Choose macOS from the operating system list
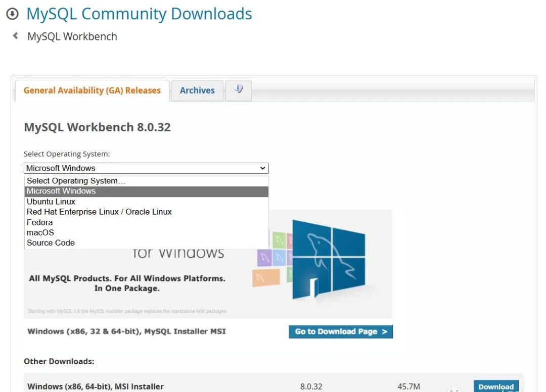546x392 pixels. pos(146,232)
